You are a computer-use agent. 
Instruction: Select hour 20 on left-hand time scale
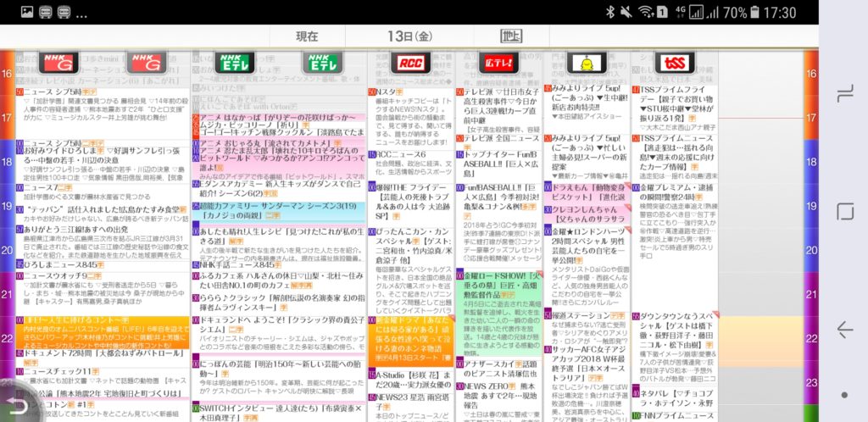[x=7, y=250]
